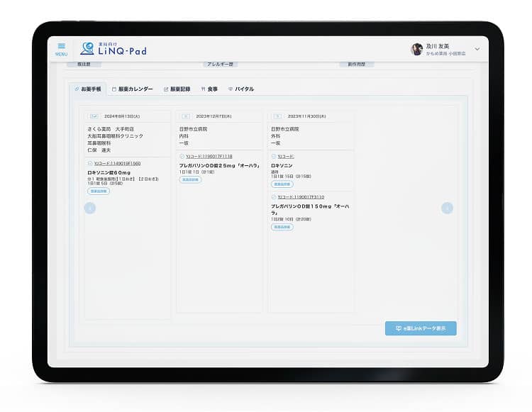This screenshot has width=532, height=412.
Task: Expand the user account dropdown chevron
Action: [x=477, y=49]
